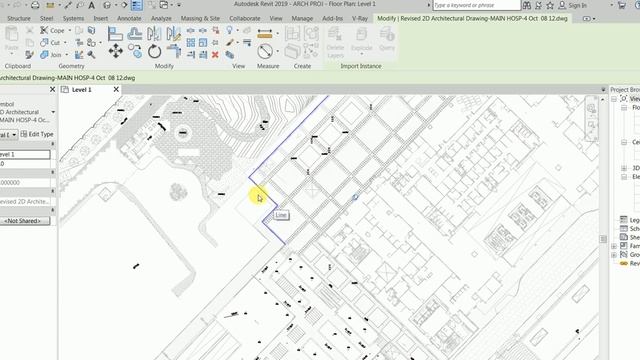
Task: Select the Rotate tool icon
Action: [x=154, y=51]
